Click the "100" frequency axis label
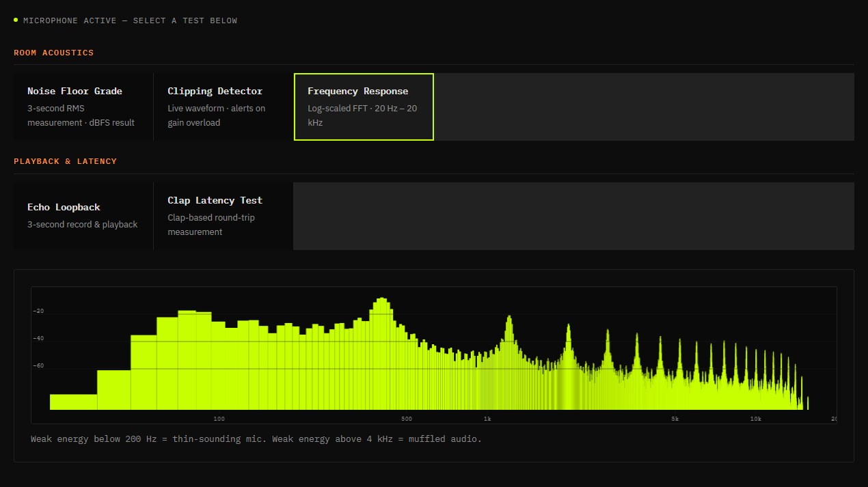 [219, 419]
